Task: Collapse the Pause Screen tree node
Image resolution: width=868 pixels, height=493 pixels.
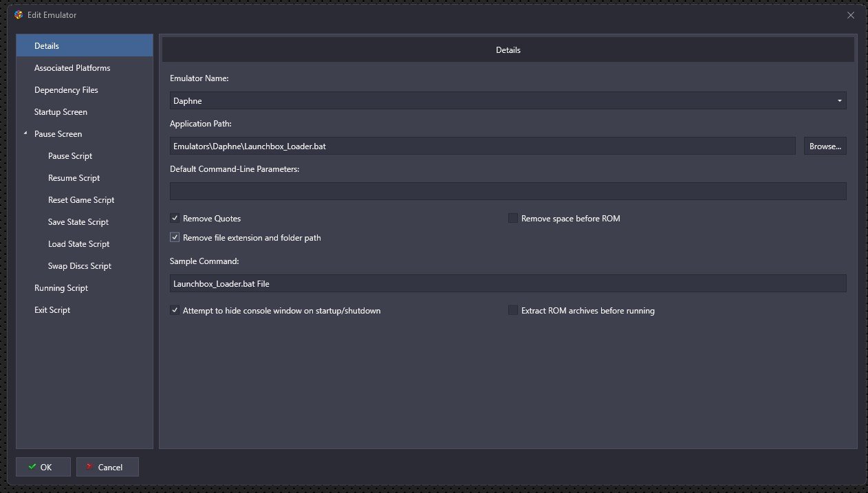Action: point(25,134)
